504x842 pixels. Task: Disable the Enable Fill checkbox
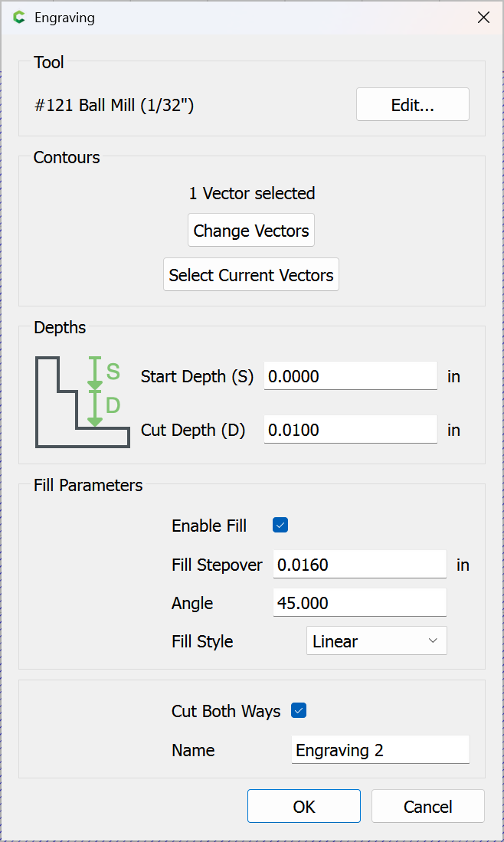click(280, 526)
